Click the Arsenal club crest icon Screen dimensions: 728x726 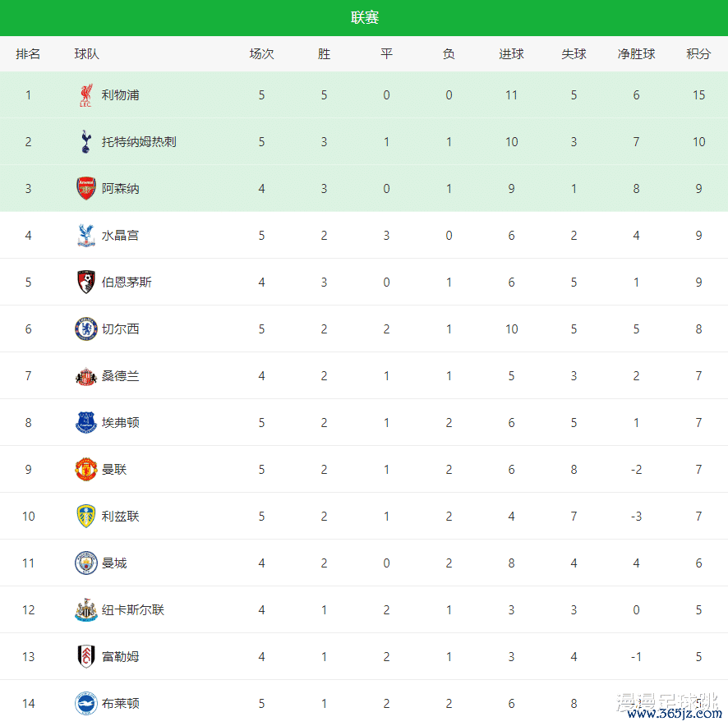pyautogui.click(x=85, y=189)
